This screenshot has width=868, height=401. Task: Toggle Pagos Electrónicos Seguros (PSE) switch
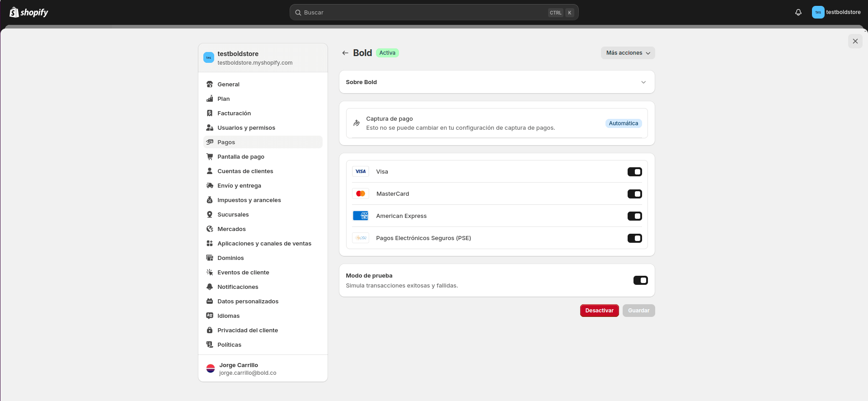tap(634, 238)
